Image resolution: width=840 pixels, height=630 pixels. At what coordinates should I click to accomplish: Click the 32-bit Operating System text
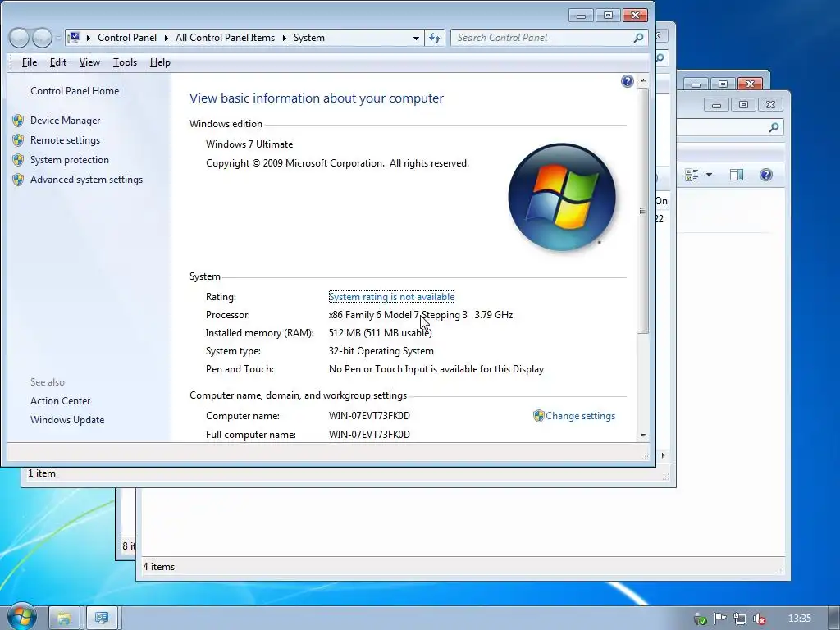[x=381, y=351]
